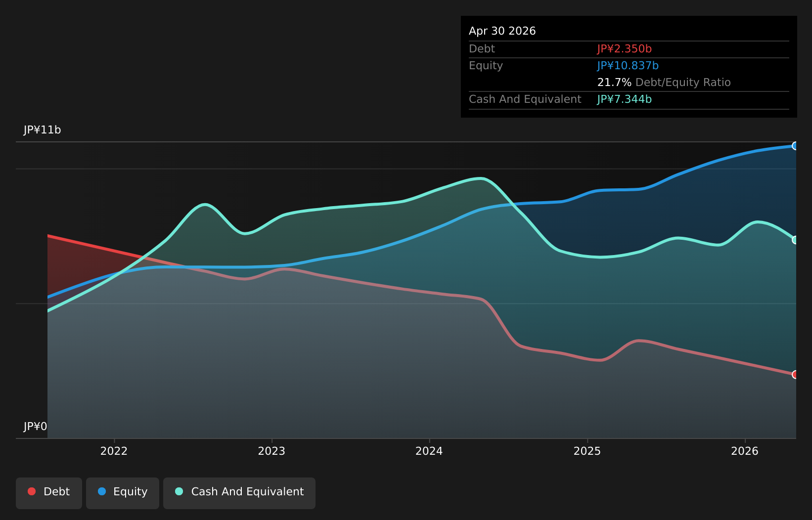812x520 pixels.
Task: Toggle the Equity legend button
Action: point(123,493)
